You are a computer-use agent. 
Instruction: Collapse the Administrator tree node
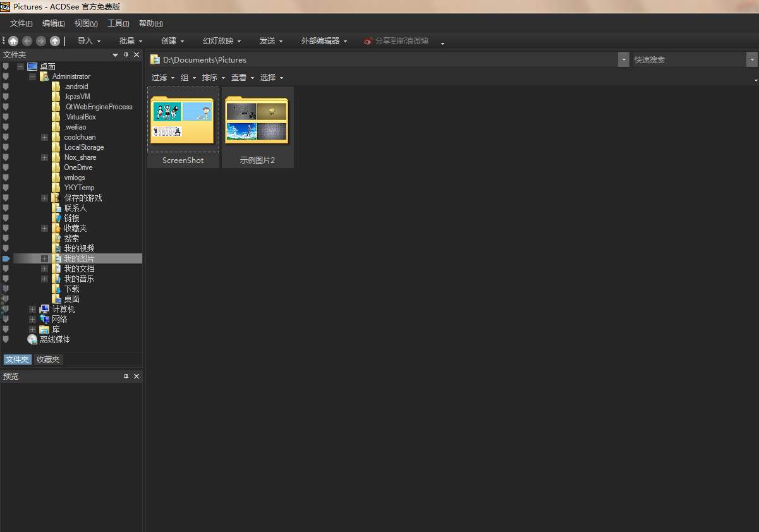[32, 76]
